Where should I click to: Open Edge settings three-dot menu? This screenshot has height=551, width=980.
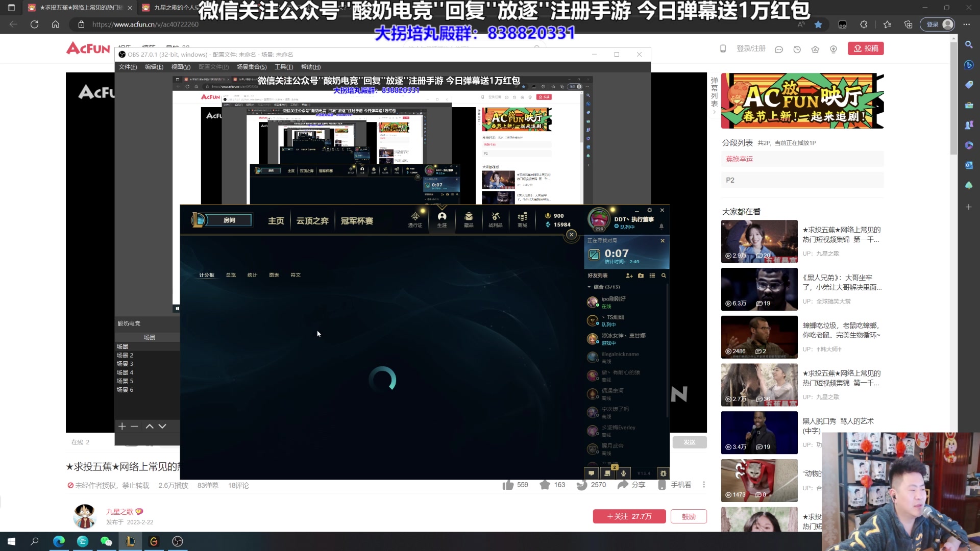(x=967, y=24)
